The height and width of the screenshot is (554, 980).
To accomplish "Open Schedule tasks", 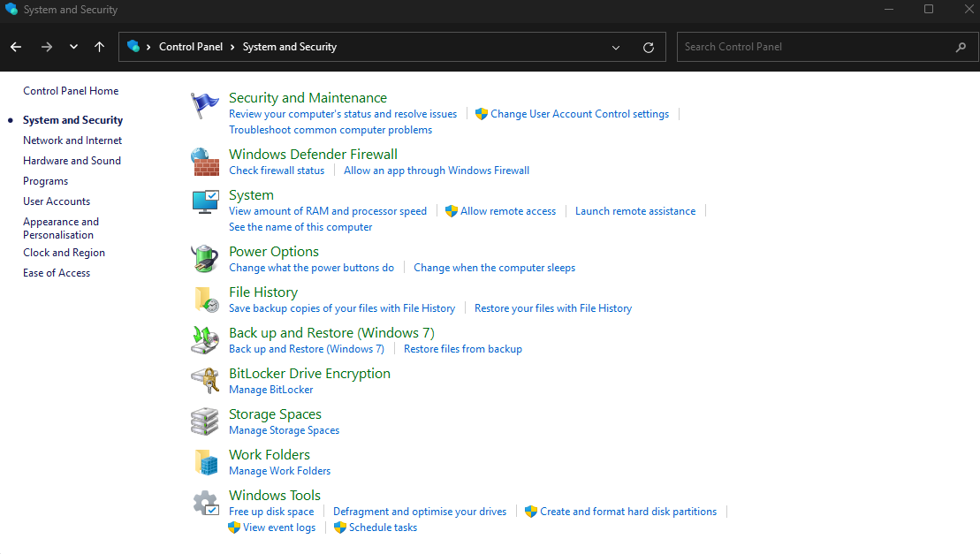I will [383, 527].
